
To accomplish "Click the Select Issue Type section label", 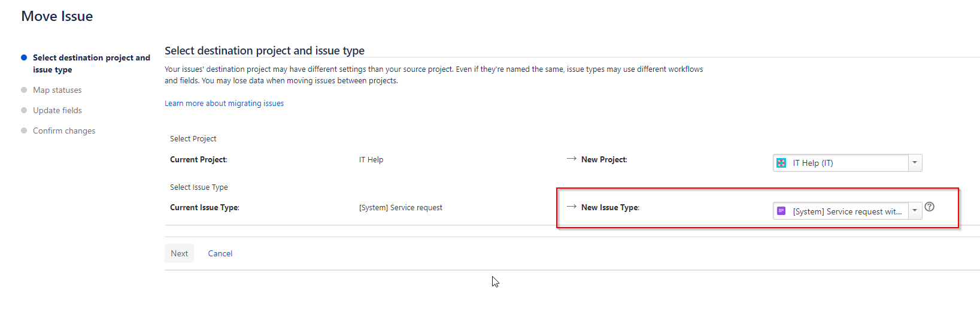I will coord(199,187).
